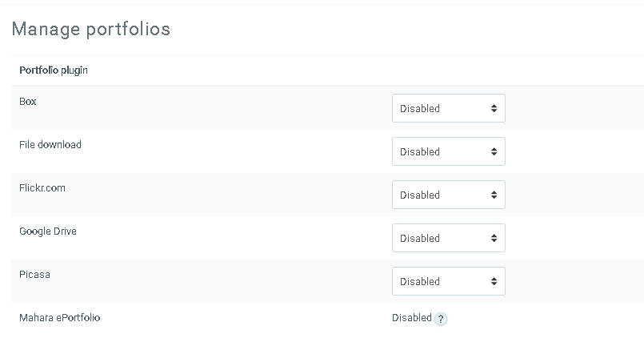This screenshot has height=338, width=644.
Task: Click the help icon beside Mahara ePortfolio status
Action: [x=441, y=319]
